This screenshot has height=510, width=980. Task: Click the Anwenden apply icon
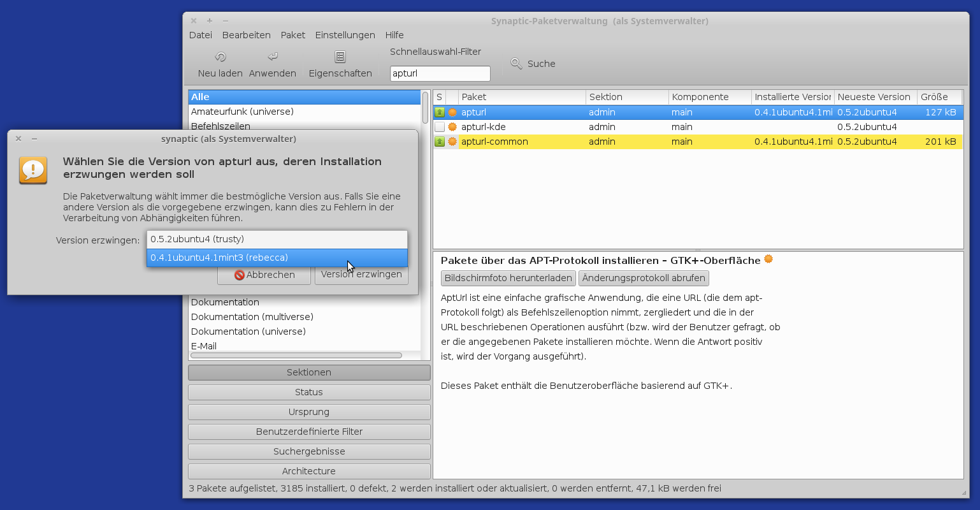point(273,57)
